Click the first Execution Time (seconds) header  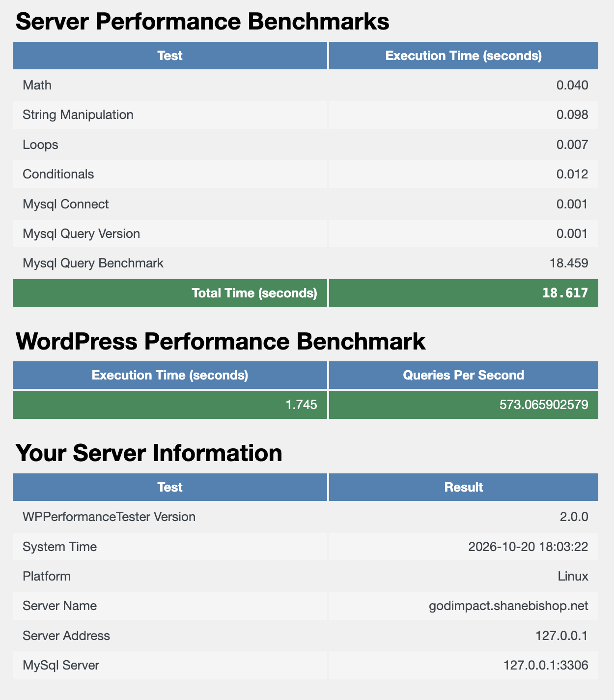pyautogui.click(x=464, y=56)
